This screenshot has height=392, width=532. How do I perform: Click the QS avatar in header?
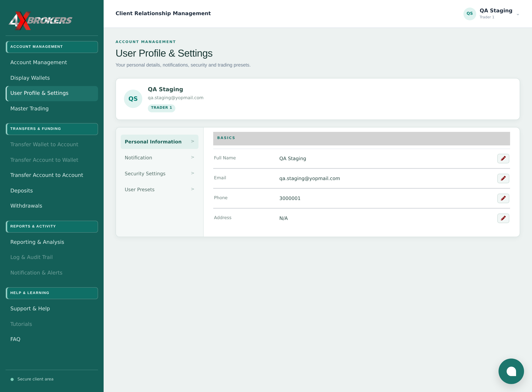470,14
